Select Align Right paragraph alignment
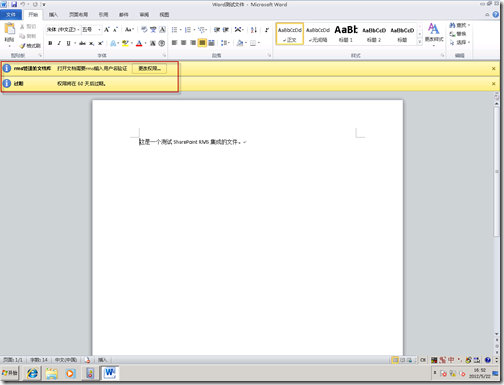This screenshot has width=504, height=385. pyautogui.click(x=193, y=43)
